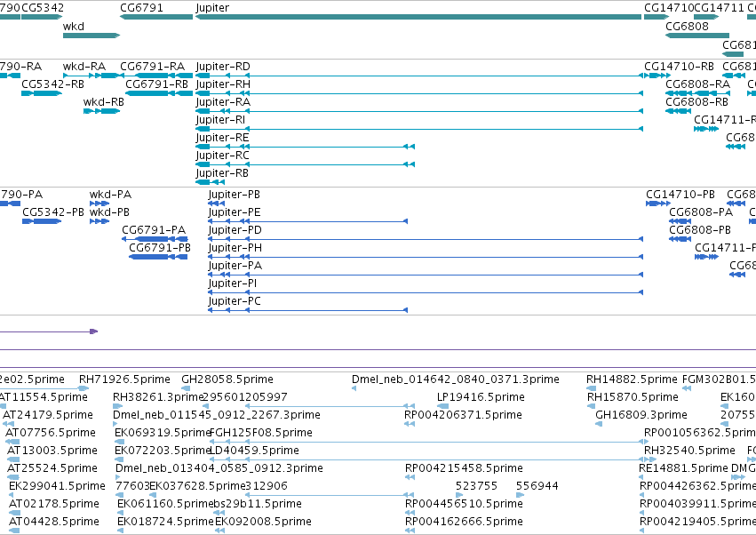This screenshot has width=756, height=535.
Task: Open EST RH32540.5prime
Action: point(650,459)
